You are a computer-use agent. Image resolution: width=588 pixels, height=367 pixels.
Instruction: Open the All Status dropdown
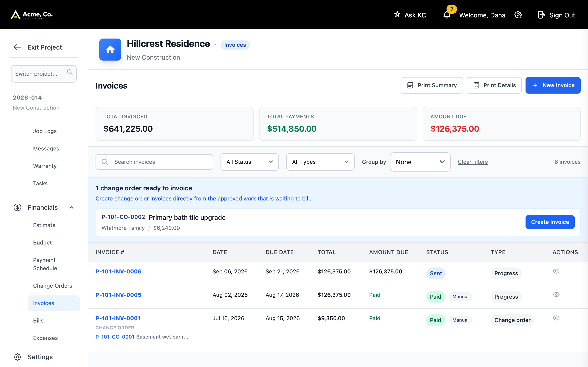click(249, 162)
